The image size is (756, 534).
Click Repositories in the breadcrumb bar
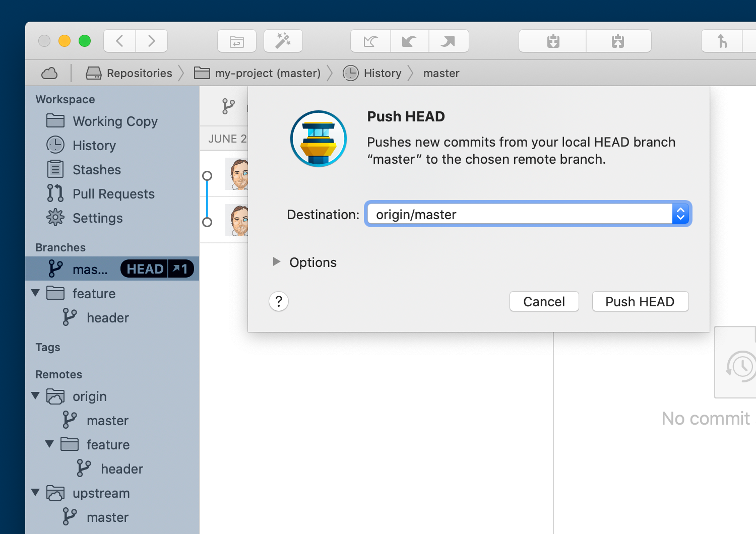click(x=139, y=73)
